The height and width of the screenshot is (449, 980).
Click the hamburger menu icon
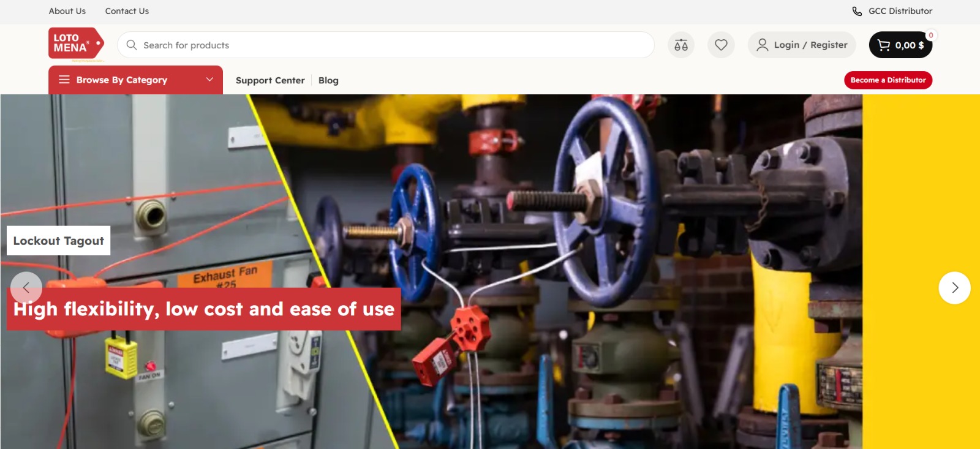(x=64, y=80)
